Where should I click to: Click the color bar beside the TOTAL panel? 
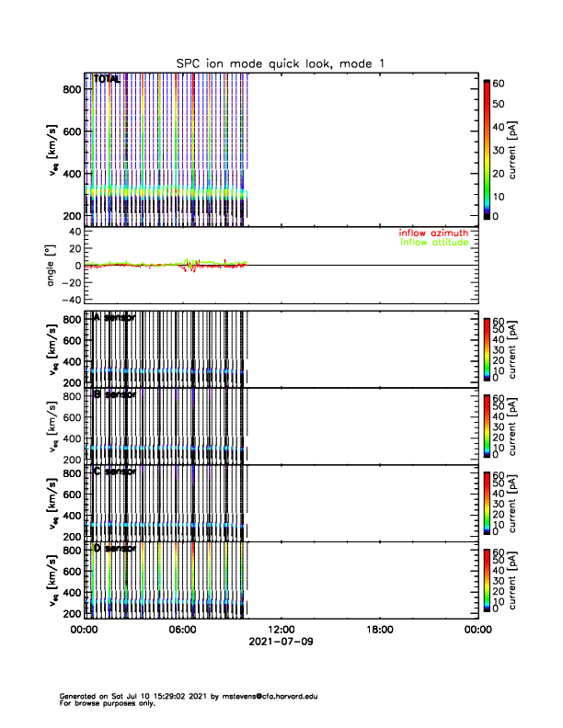[x=486, y=150]
